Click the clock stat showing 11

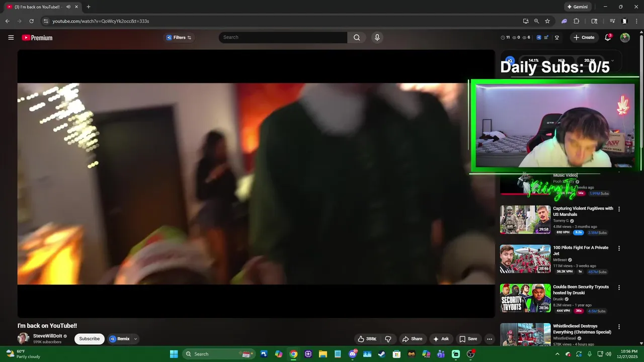505,38
